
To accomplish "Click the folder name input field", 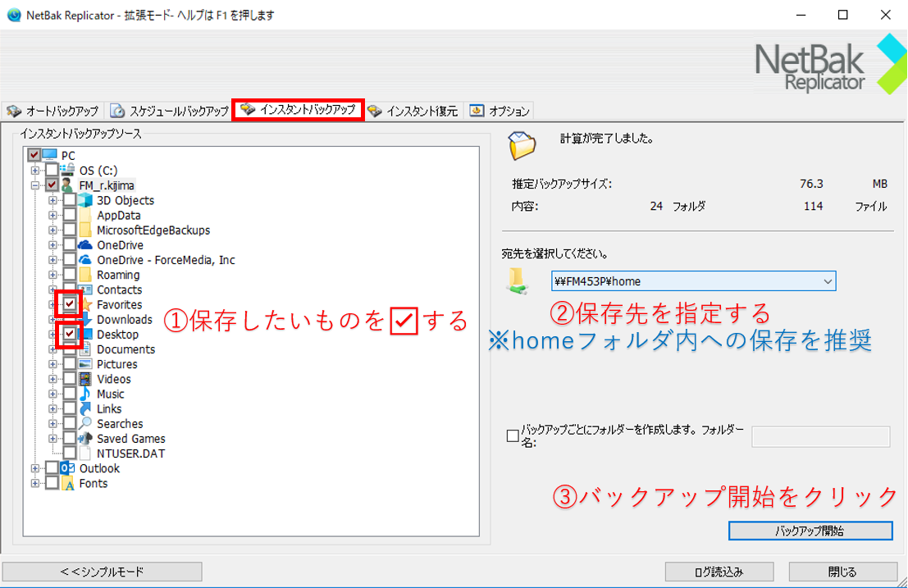I will (820, 437).
